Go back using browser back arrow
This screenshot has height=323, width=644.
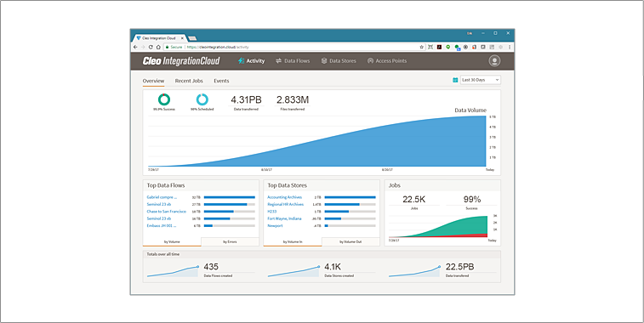[x=135, y=48]
